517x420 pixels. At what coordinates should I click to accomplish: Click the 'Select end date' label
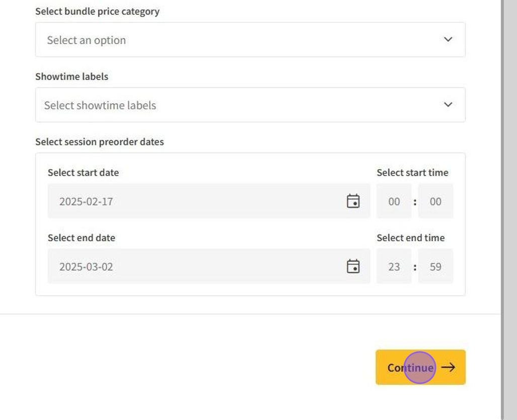[81, 238]
